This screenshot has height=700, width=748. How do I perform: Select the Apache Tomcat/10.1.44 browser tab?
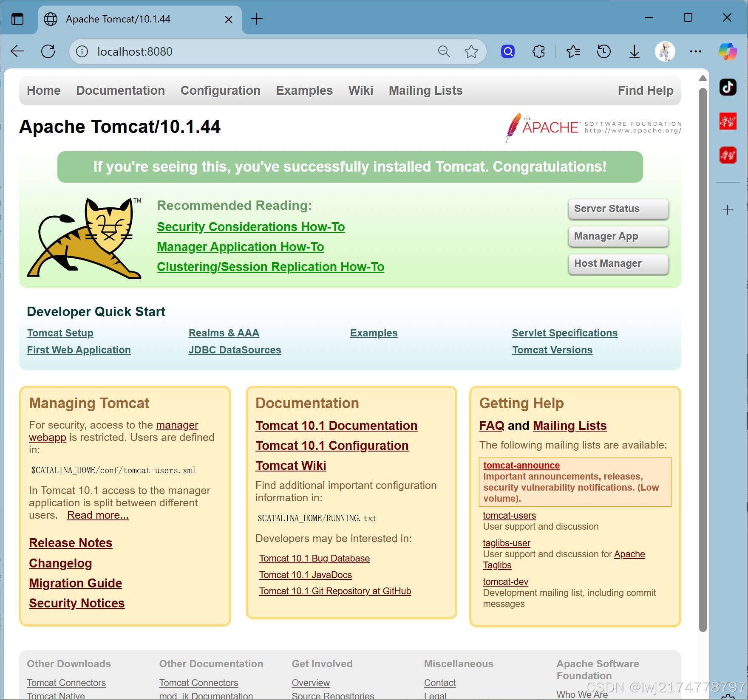(139, 19)
